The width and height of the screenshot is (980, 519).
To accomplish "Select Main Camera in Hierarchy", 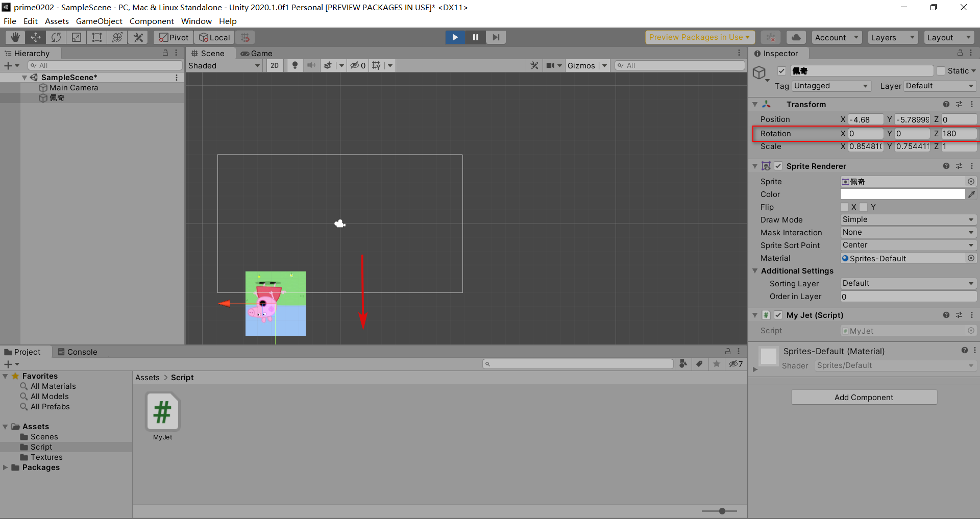I will 73,88.
